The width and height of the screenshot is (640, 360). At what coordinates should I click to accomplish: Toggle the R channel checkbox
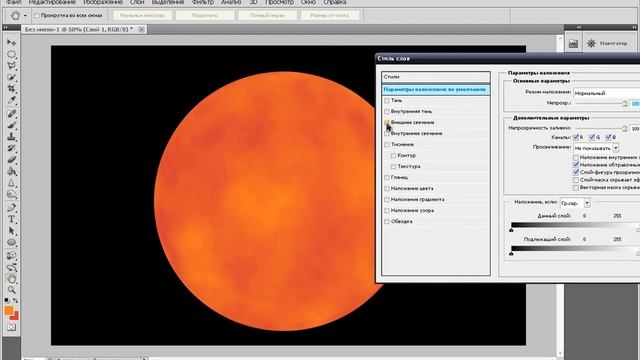tap(576, 137)
